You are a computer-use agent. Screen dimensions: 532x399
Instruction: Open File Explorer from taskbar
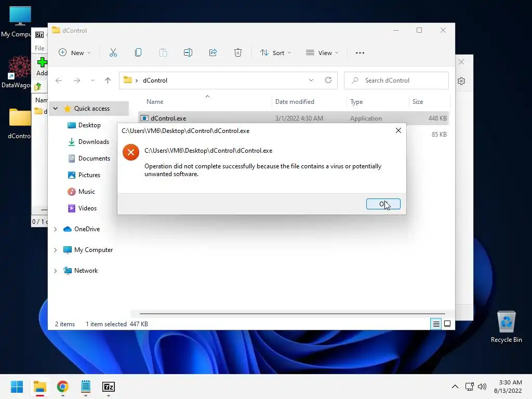pos(40,387)
